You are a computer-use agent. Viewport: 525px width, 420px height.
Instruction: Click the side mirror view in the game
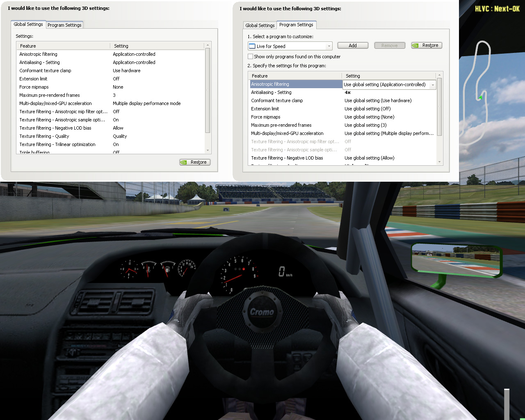pos(457,260)
